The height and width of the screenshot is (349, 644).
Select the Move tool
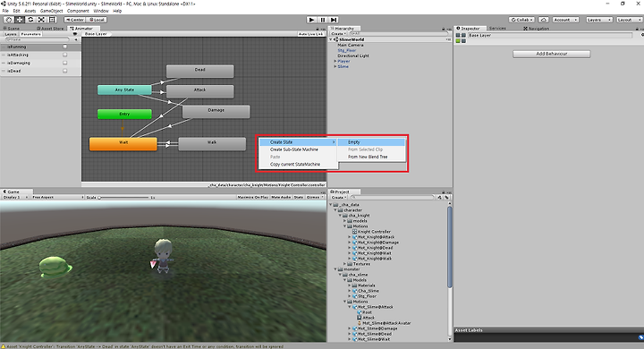click(20, 20)
